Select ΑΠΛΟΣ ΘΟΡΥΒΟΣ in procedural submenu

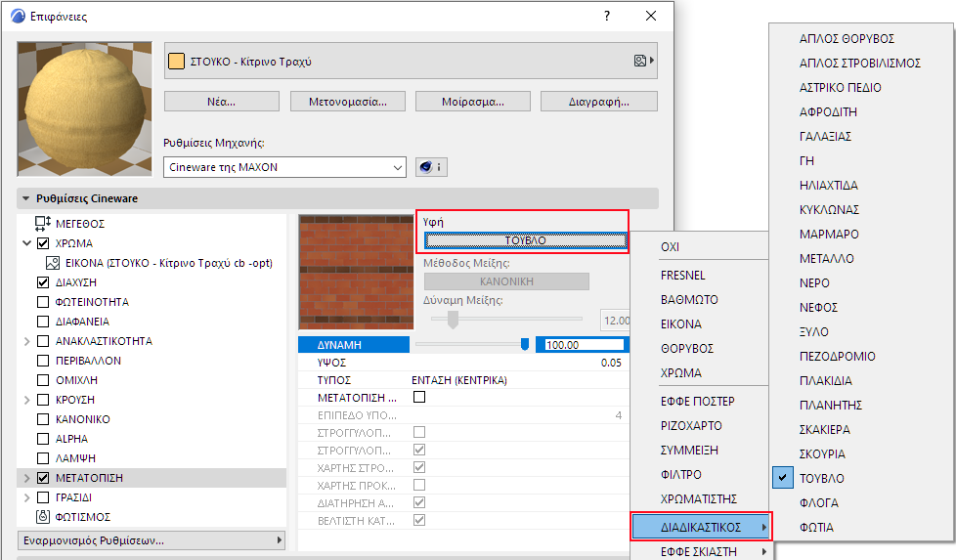click(x=847, y=38)
